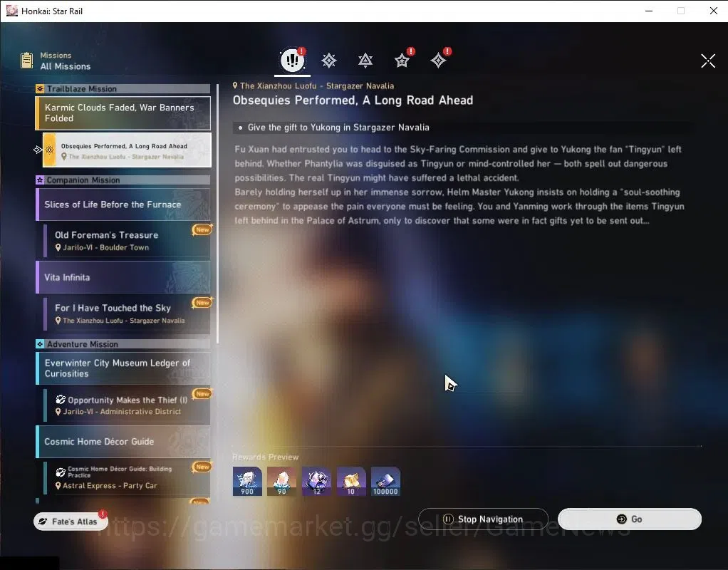Click the New badge on For I Have Touched the Sky

click(x=202, y=303)
